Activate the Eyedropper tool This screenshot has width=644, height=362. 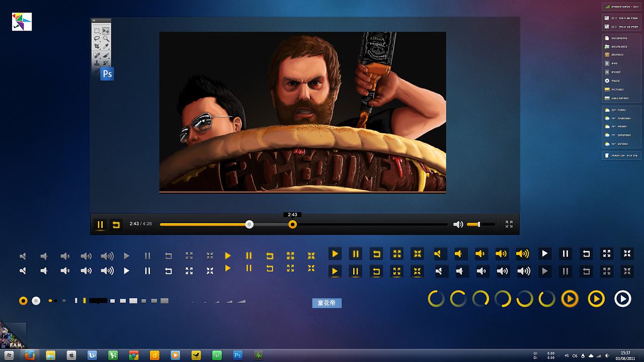pos(106,47)
